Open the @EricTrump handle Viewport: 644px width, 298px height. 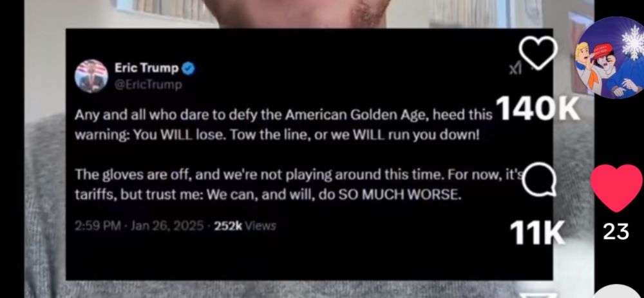[148, 85]
